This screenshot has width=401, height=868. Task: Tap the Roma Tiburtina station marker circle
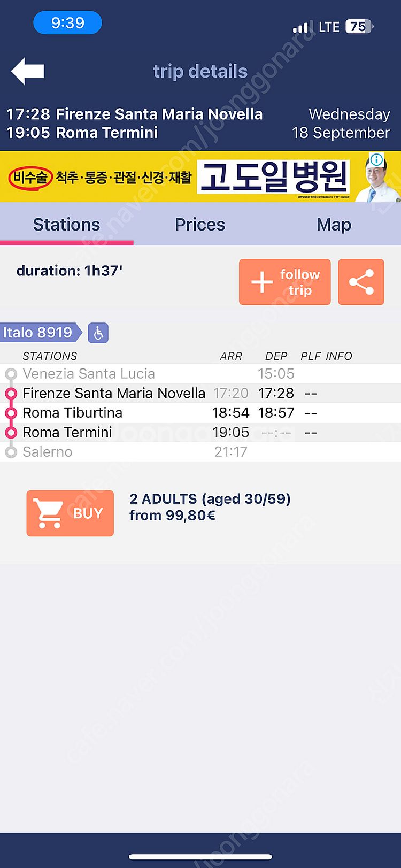11,413
